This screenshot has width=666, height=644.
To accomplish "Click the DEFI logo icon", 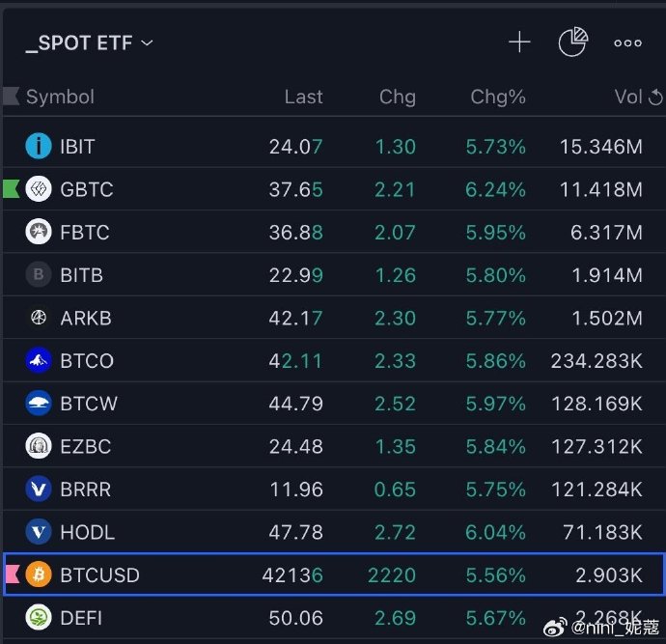I will pyautogui.click(x=39, y=617).
